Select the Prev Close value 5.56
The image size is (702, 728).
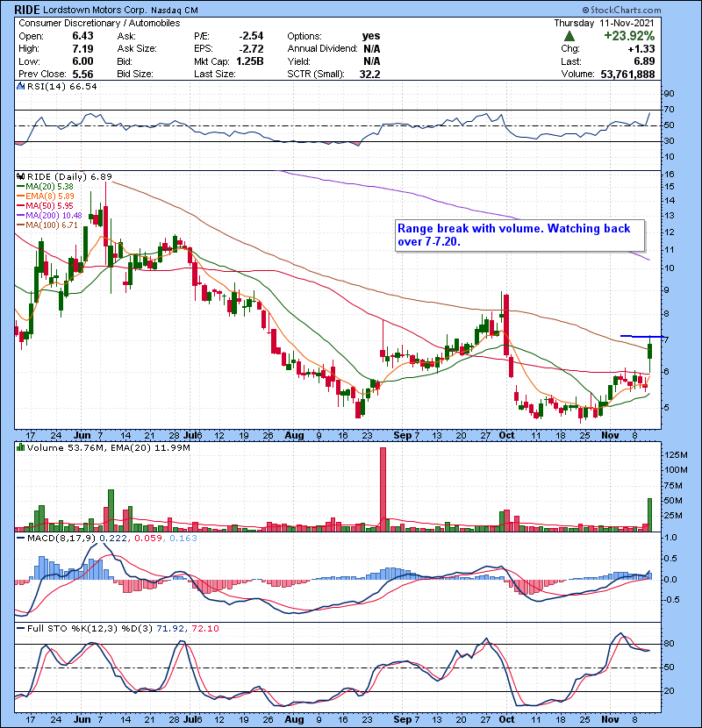(82, 74)
